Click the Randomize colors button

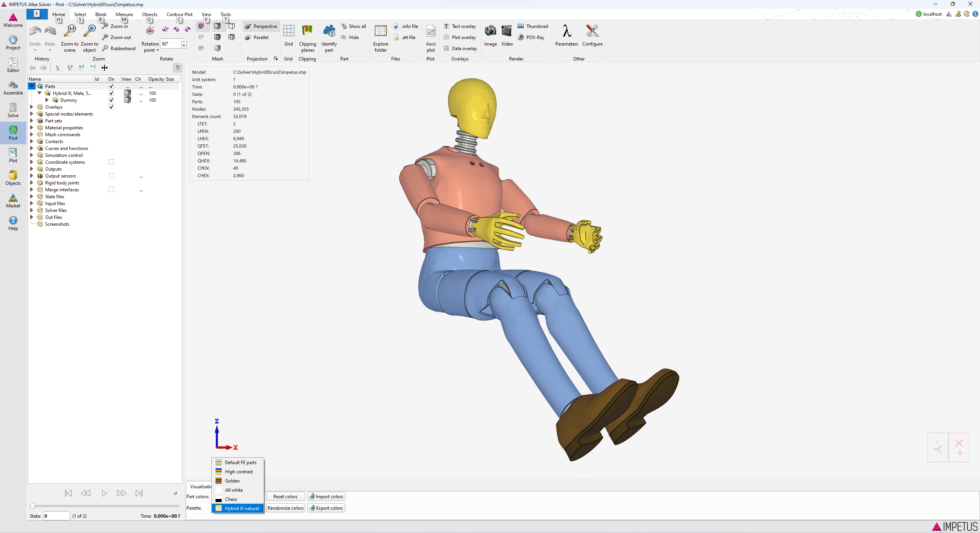(286, 508)
